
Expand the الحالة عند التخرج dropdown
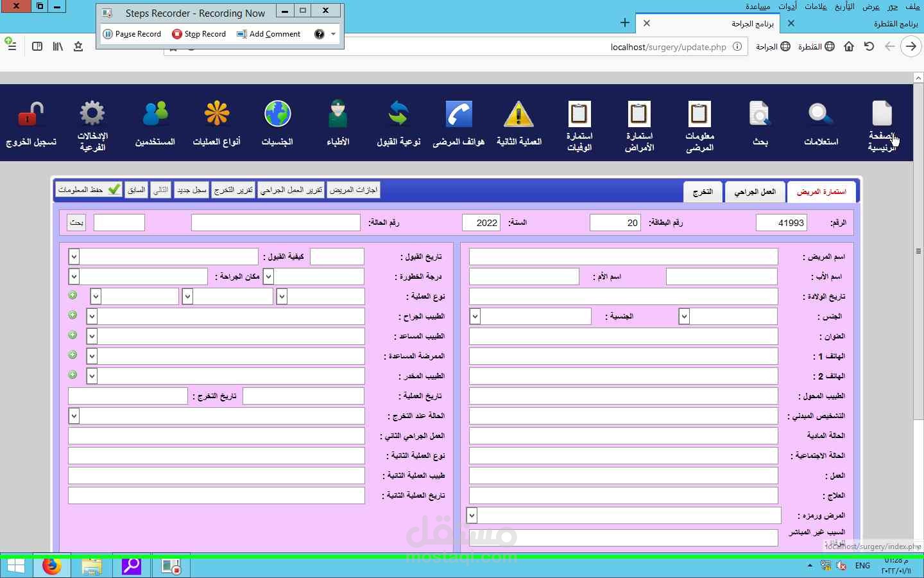point(74,416)
